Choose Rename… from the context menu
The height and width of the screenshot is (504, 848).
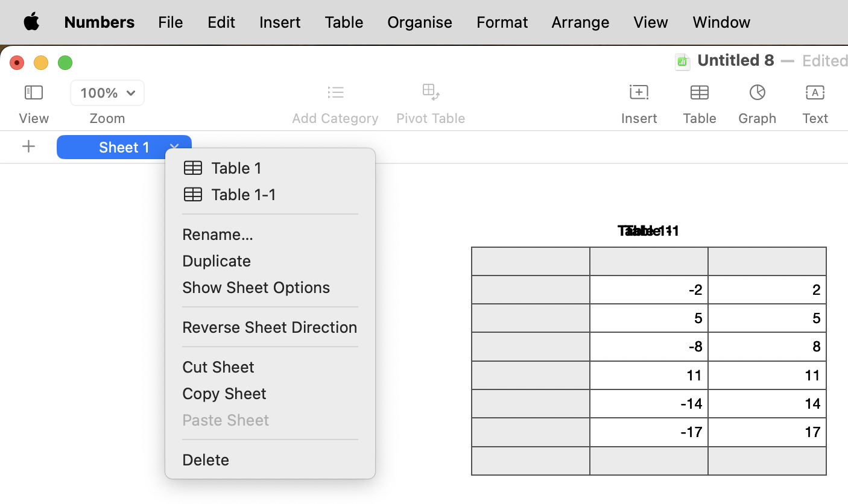click(218, 234)
